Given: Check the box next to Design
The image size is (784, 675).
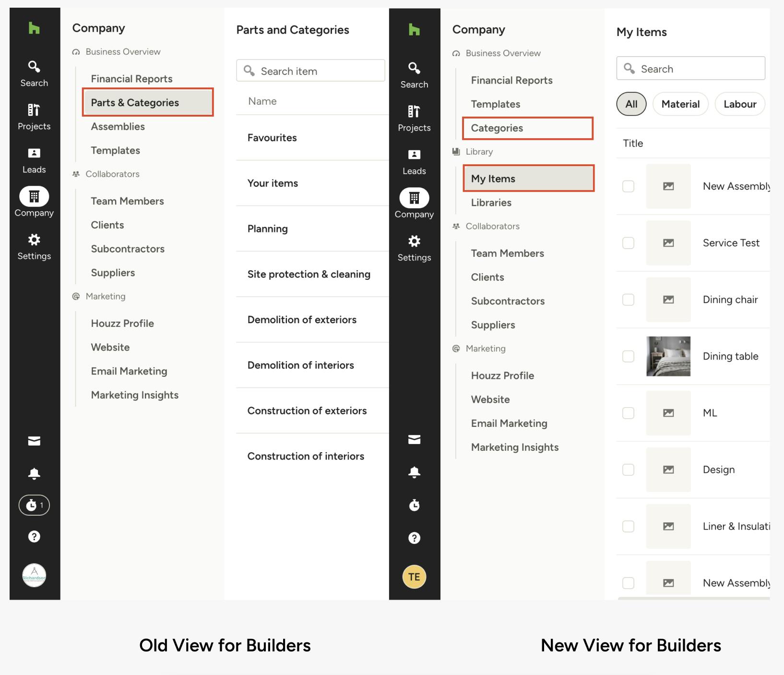Looking at the screenshot, I should 628,470.
